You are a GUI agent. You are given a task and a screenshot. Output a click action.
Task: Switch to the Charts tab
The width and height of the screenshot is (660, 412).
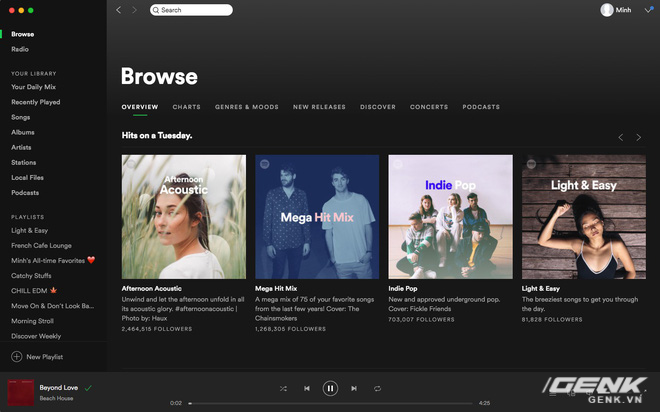(x=186, y=107)
